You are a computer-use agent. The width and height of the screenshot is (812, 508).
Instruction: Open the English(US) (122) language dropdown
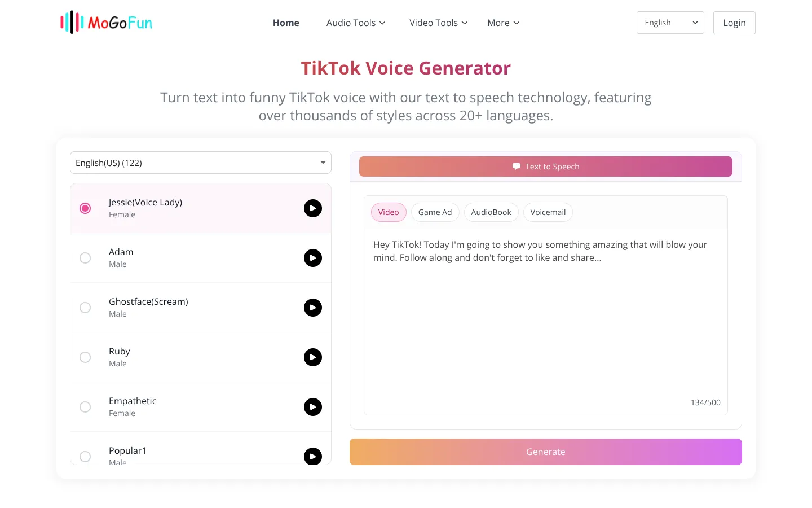(x=201, y=163)
